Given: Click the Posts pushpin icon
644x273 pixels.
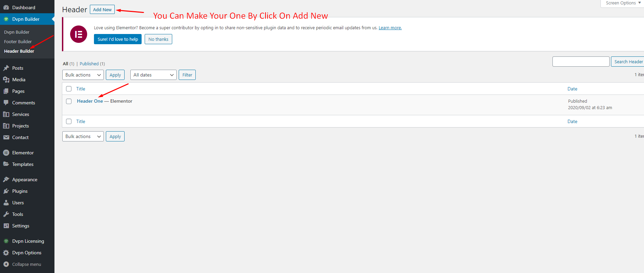Looking at the screenshot, I should click(x=6, y=68).
